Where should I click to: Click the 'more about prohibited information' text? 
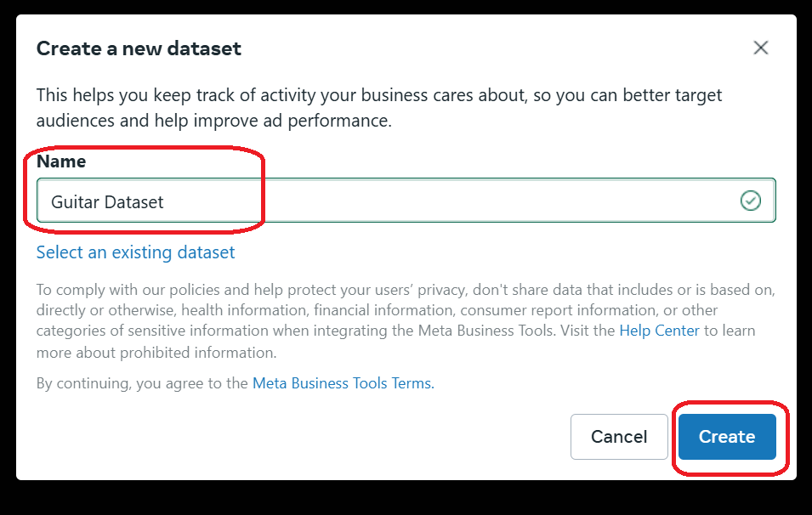tap(156, 352)
